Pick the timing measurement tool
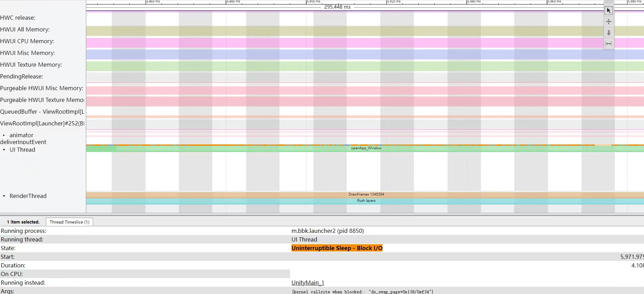 coord(608,44)
